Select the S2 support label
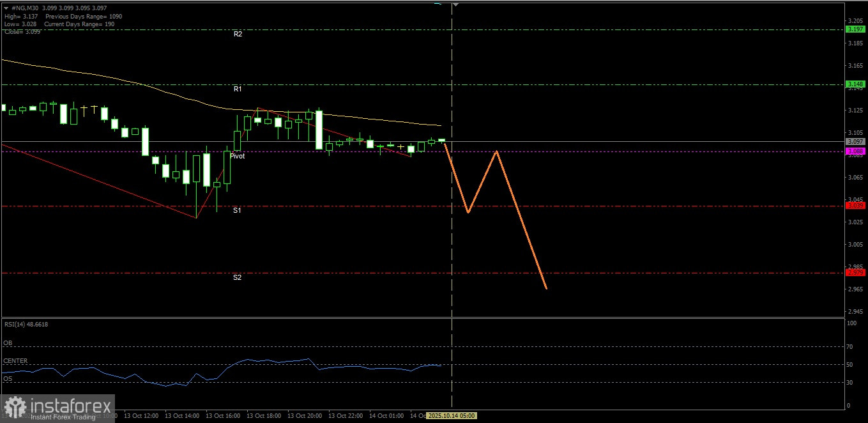The image size is (868, 423). tap(237, 277)
